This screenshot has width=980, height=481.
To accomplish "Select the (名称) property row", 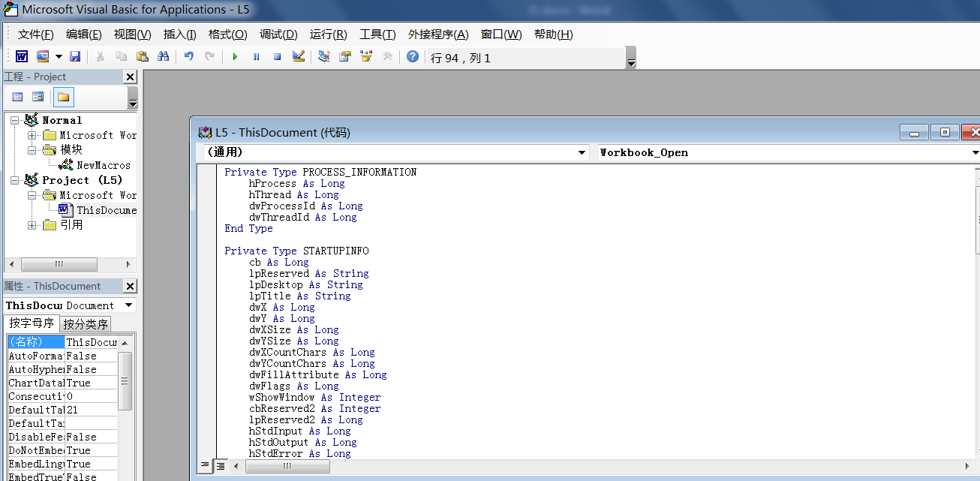I will (x=63, y=342).
